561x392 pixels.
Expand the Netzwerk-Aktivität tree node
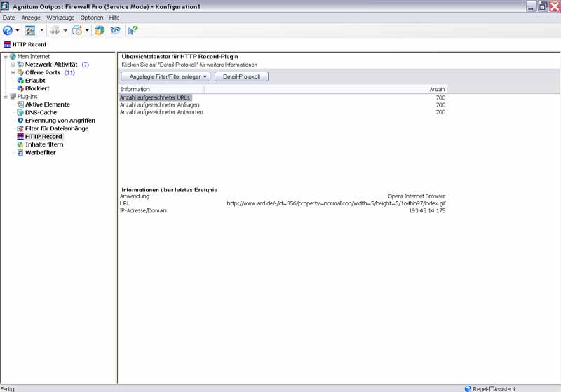(x=13, y=65)
